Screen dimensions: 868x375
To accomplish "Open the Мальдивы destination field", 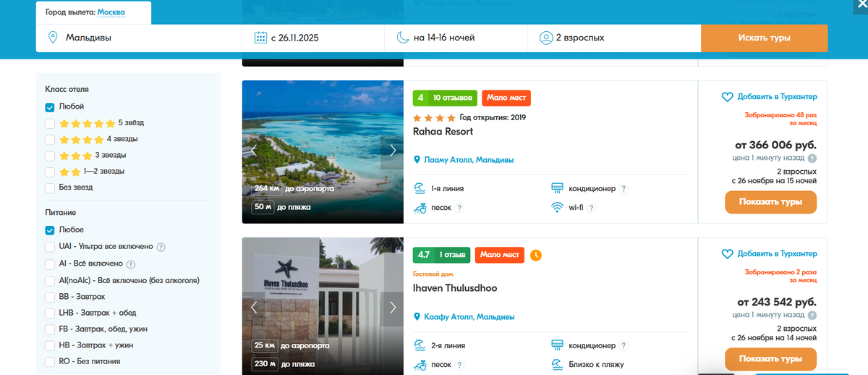I will click(139, 38).
